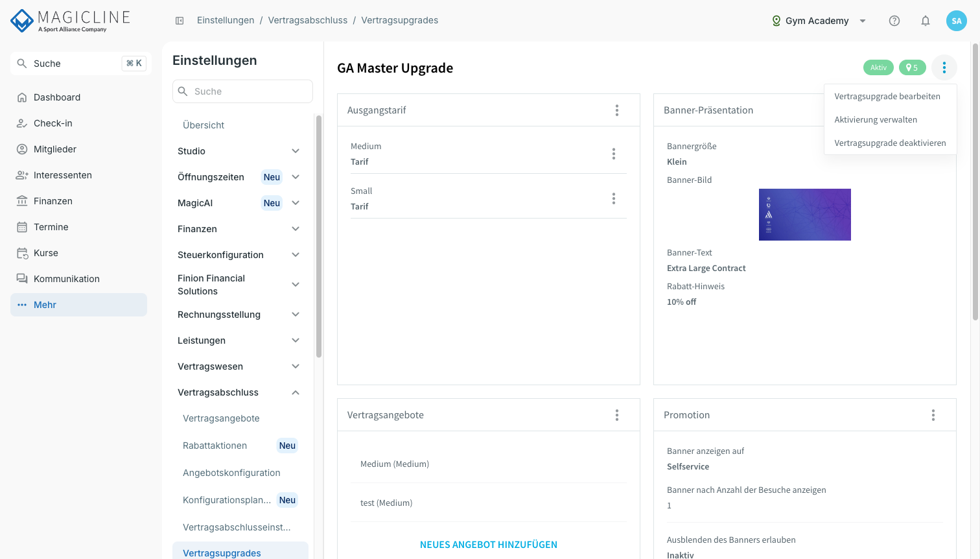
Task: Choose Vertragsupgrade deaktivieren from the menu
Action: (891, 143)
